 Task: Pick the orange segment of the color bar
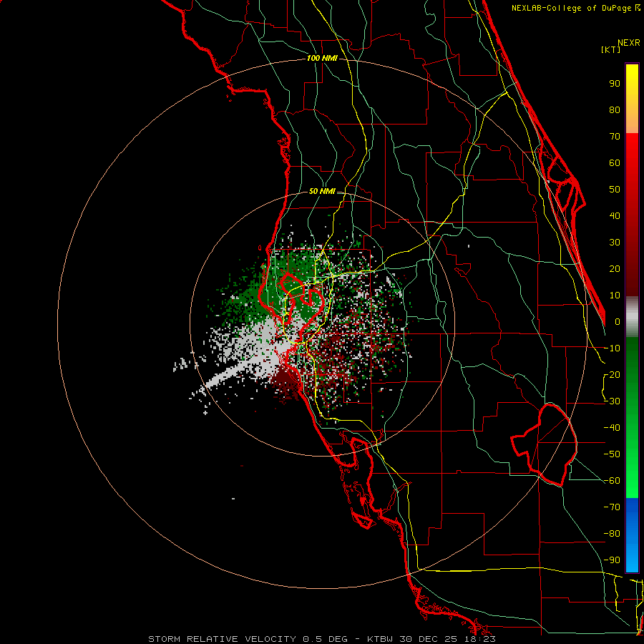click(632, 122)
